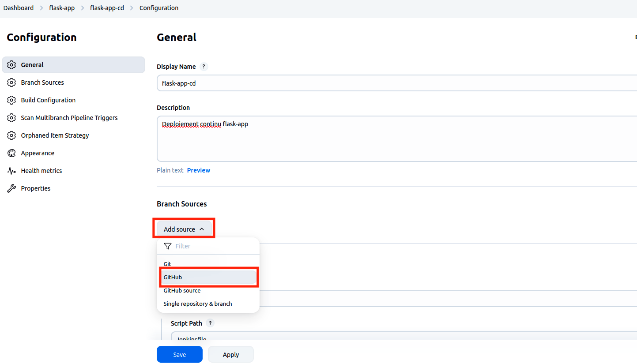637x364 pixels.
Task: Open the Preview link under Description
Action: [198, 170]
